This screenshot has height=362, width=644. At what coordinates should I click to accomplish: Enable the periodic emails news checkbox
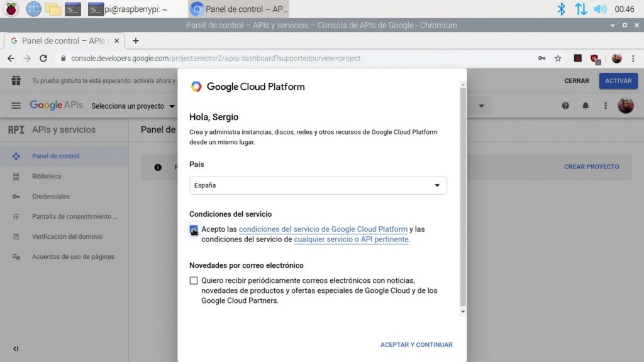194,281
